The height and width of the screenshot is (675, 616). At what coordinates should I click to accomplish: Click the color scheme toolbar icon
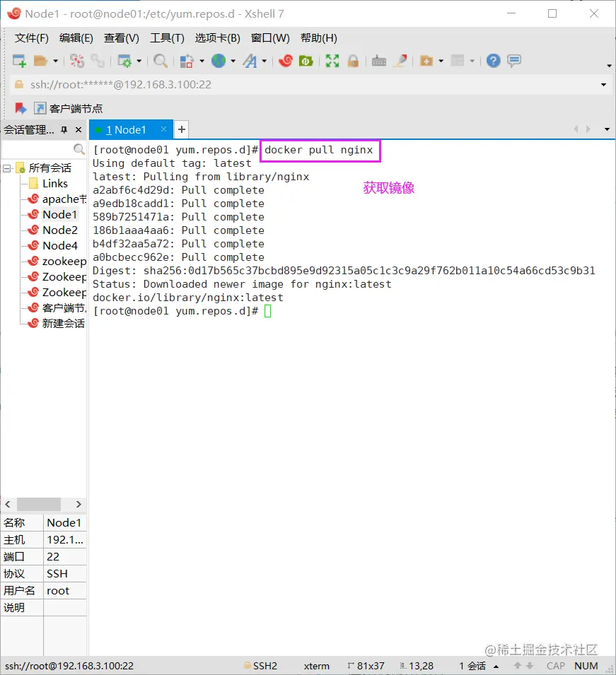186,61
